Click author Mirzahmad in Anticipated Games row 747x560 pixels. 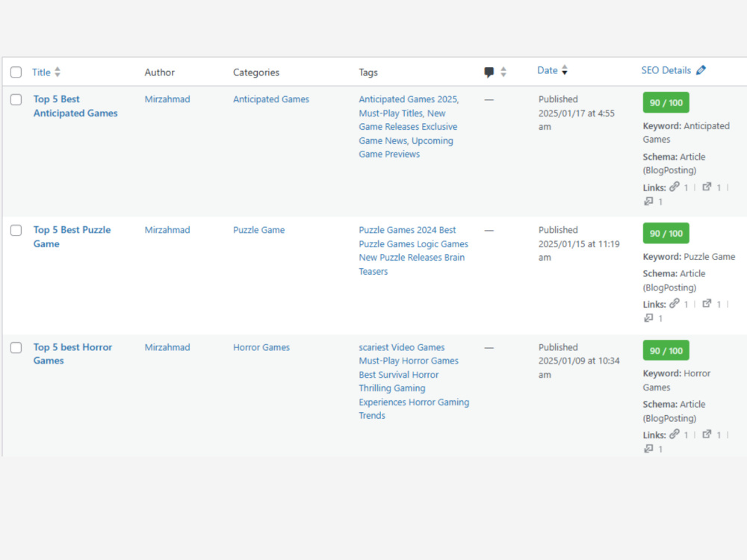(x=167, y=99)
